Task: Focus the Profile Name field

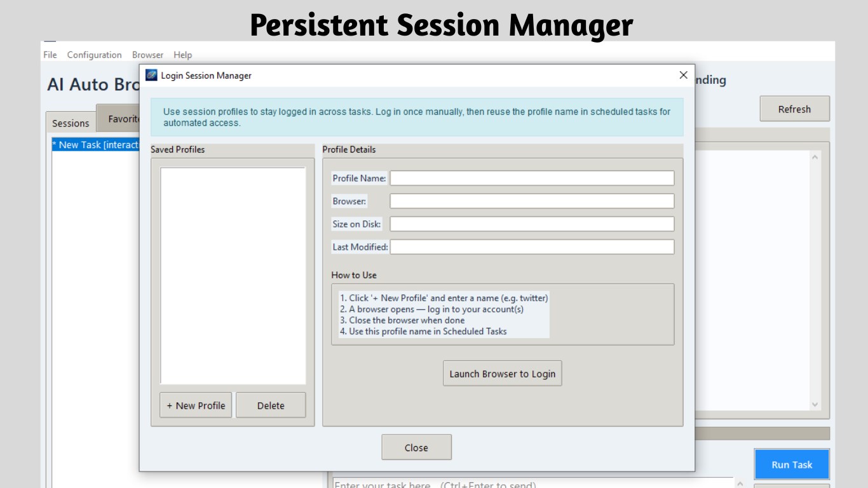Action: click(x=532, y=178)
